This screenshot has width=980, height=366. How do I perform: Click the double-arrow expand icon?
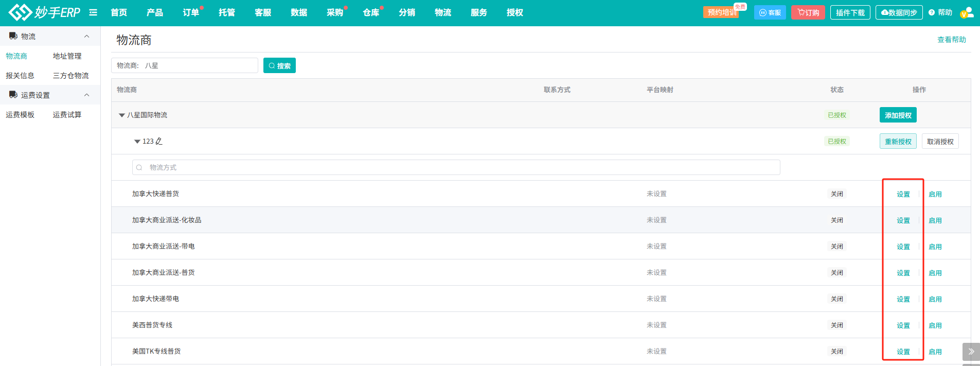971,352
